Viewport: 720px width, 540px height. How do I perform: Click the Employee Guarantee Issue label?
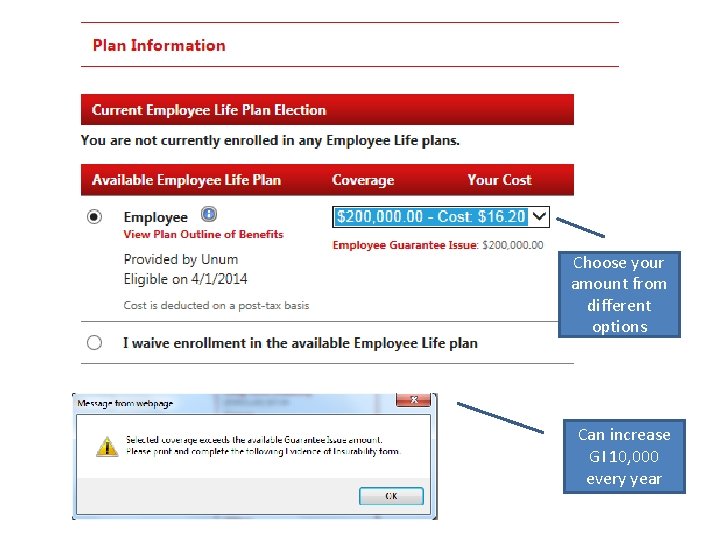pyautogui.click(x=405, y=245)
